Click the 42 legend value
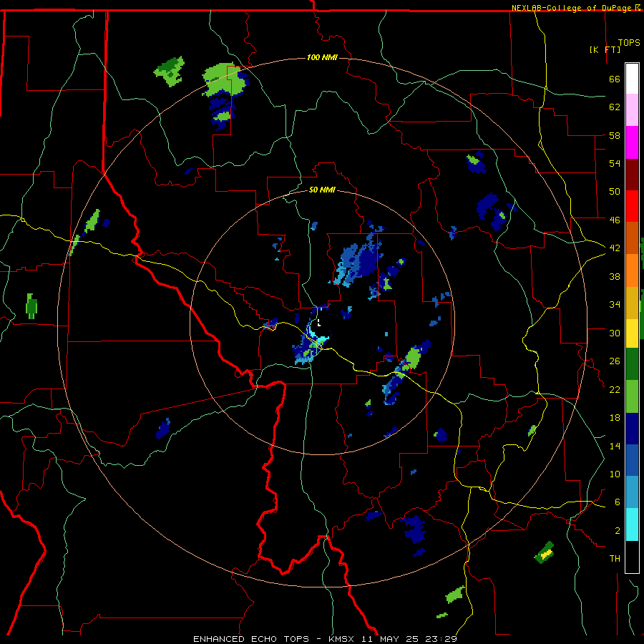Screen dimensions: 644x644 pos(615,248)
